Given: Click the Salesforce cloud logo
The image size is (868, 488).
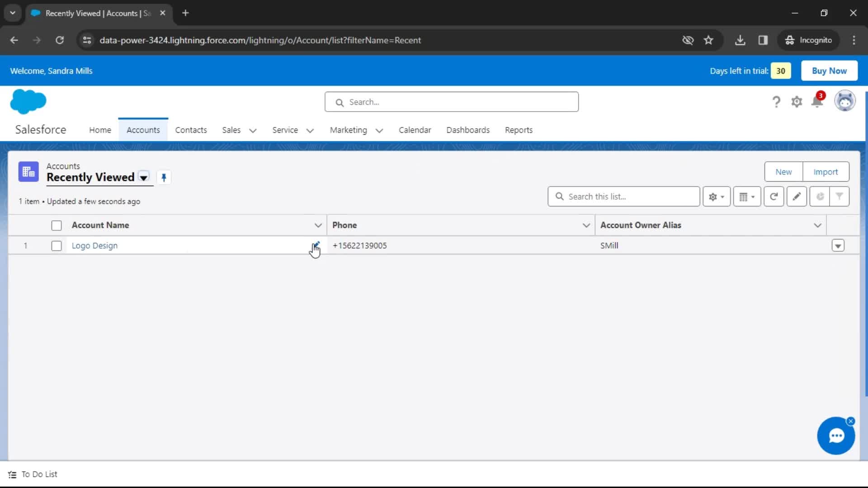Looking at the screenshot, I should coord(28,101).
